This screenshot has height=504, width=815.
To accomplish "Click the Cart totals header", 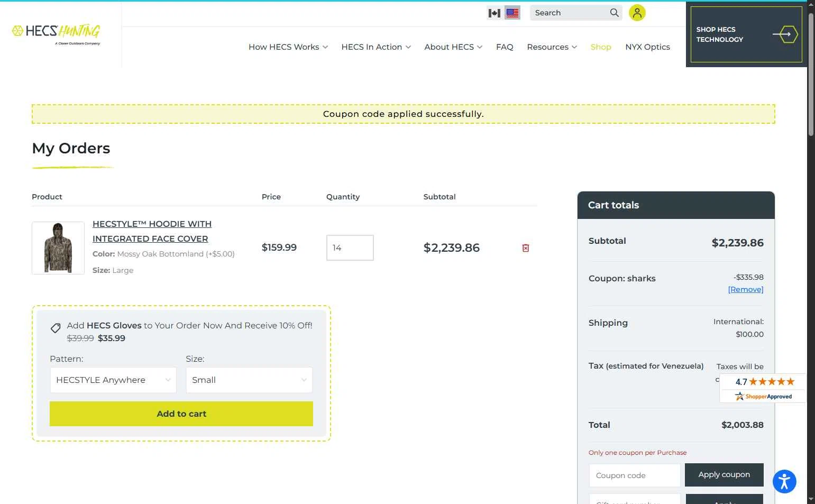I will point(676,205).
